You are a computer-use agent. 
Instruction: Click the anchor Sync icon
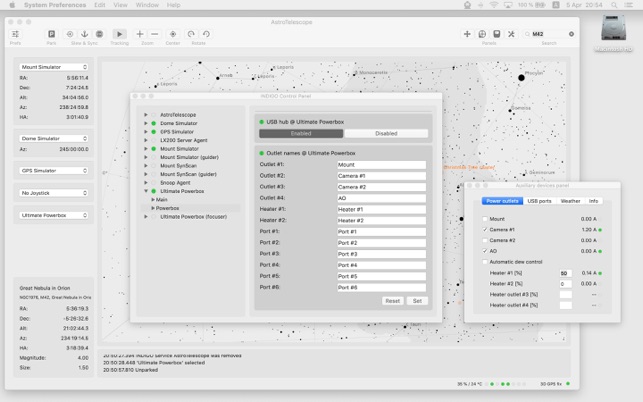(84, 34)
